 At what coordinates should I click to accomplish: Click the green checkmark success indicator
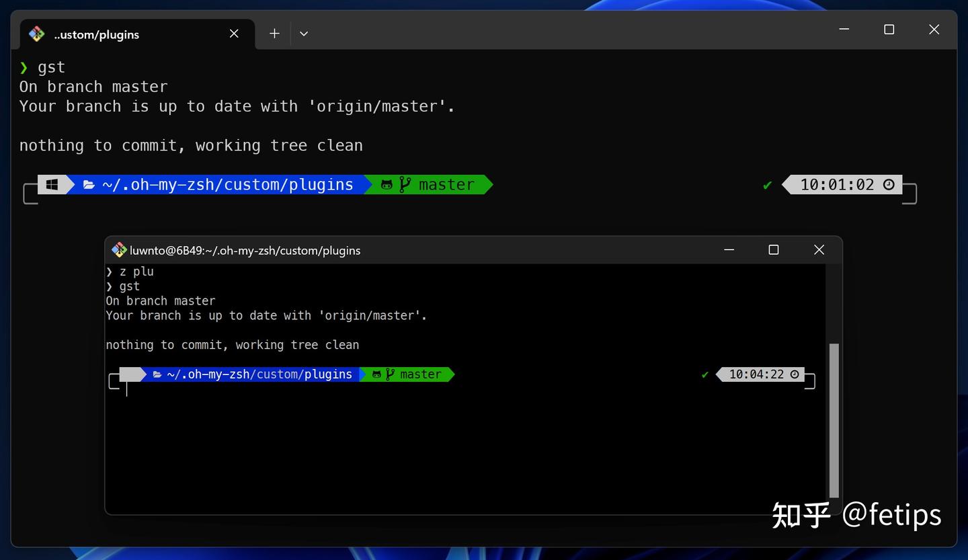click(767, 186)
